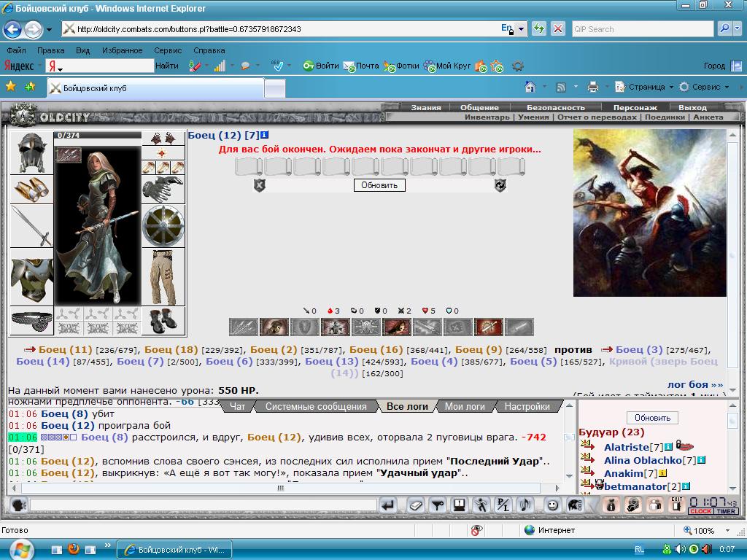747x560 pixels.
Task: Click the browser refresh page icon
Action: 539,29
